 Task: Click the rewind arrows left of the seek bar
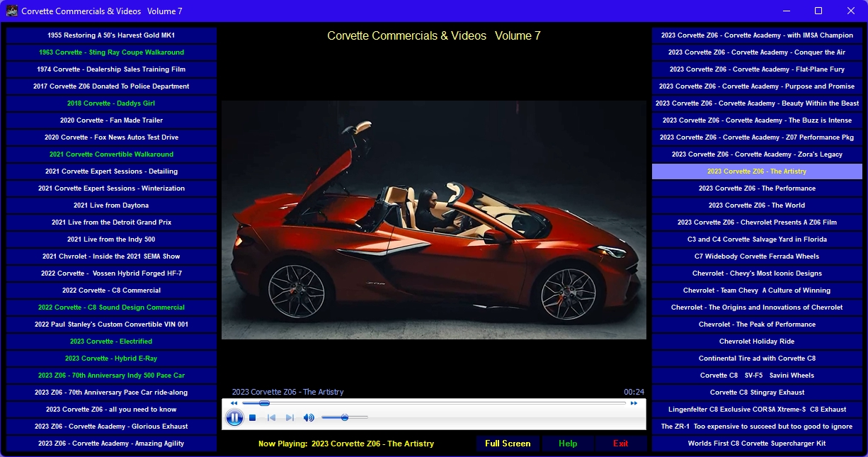(x=234, y=403)
